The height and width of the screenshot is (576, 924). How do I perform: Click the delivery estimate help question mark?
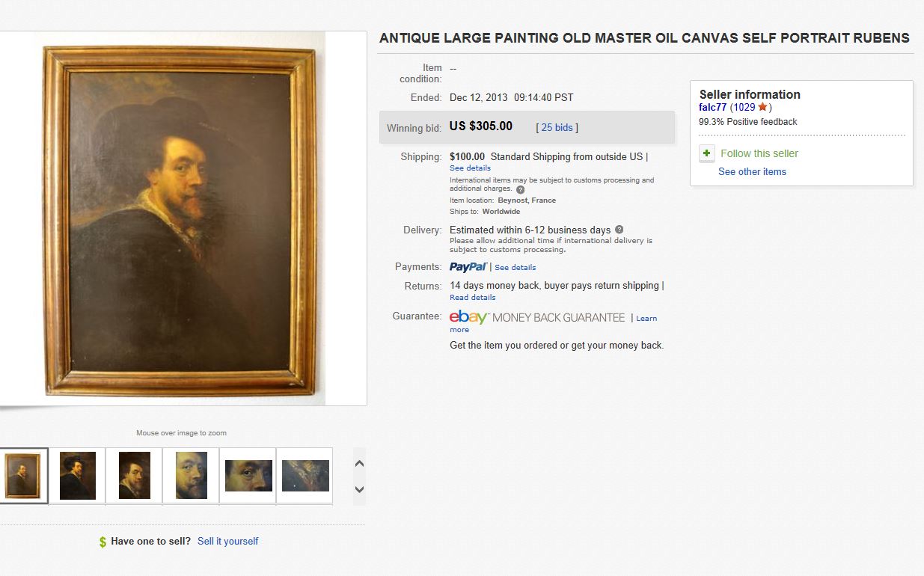coord(619,230)
